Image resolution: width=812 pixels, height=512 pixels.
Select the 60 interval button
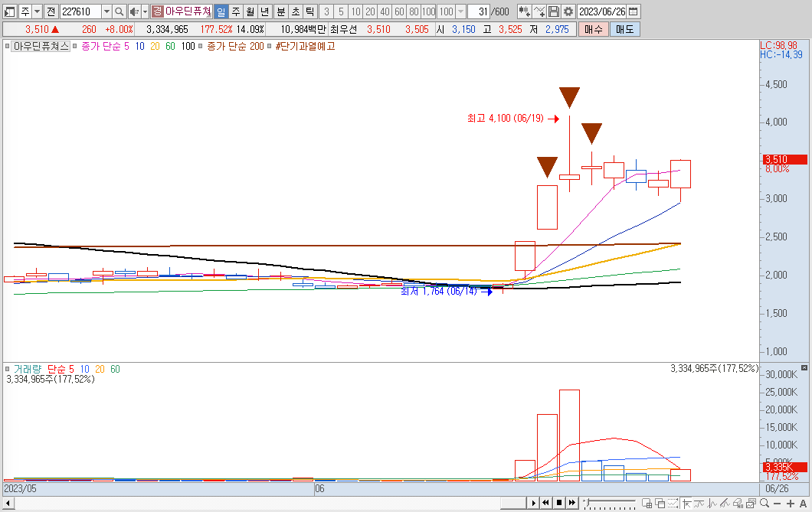(399, 11)
